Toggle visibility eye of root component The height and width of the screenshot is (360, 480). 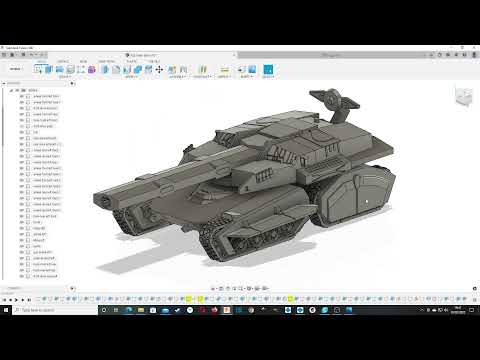coord(17,90)
